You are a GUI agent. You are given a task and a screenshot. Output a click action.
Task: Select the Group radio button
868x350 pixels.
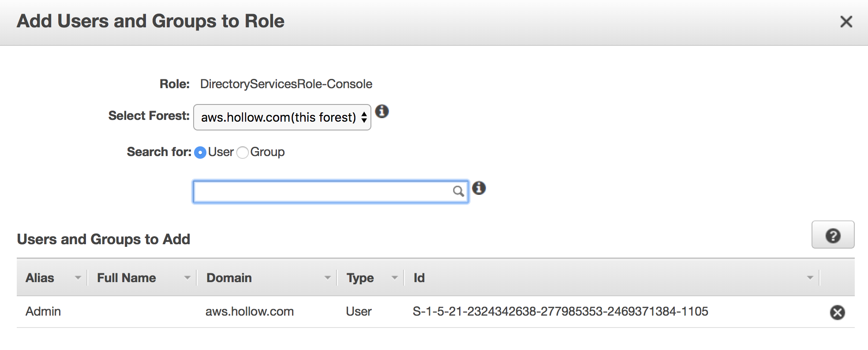(243, 153)
